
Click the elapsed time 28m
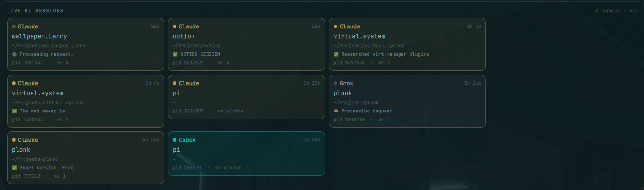coord(155,26)
